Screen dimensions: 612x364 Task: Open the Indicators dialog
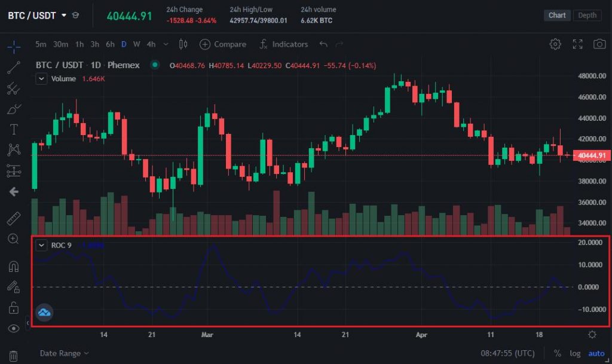tap(290, 44)
